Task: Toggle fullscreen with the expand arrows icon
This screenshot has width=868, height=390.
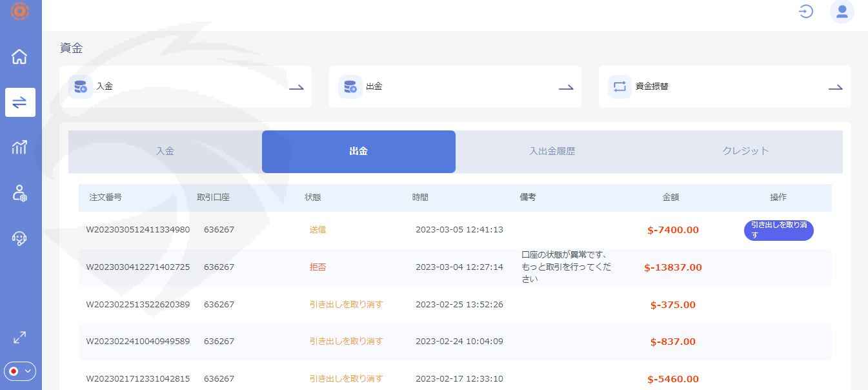Action: click(x=20, y=337)
